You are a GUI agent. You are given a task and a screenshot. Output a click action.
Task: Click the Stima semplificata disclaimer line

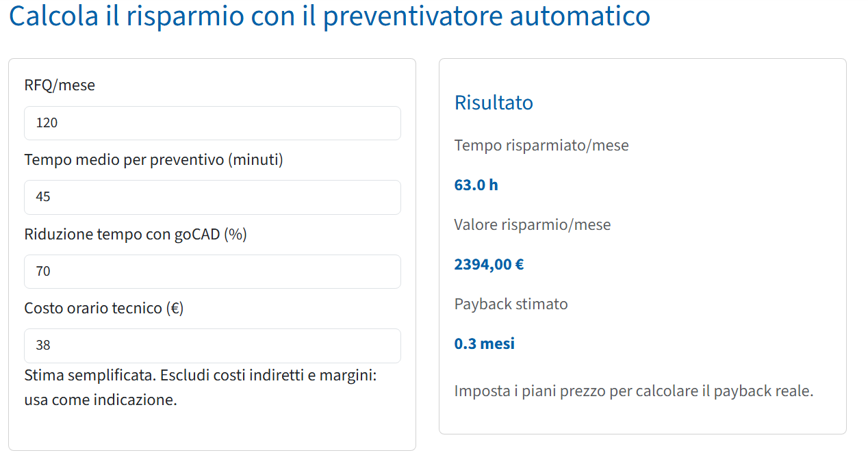201,376
